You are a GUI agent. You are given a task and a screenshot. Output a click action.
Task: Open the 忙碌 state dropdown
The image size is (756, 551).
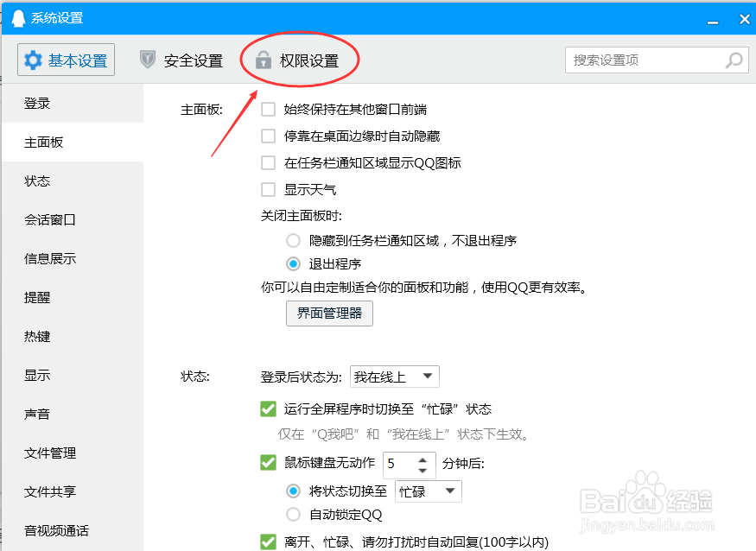428,491
